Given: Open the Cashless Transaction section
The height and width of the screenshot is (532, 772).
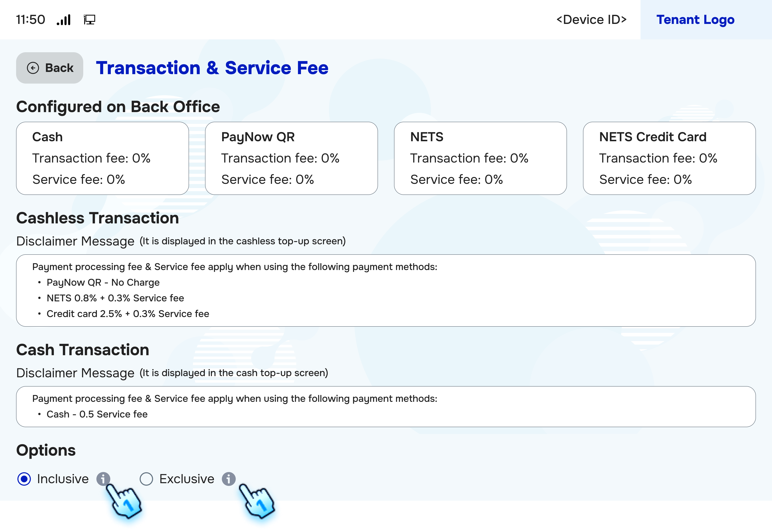Looking at the screenshot, I should click(x=97, y=218).
